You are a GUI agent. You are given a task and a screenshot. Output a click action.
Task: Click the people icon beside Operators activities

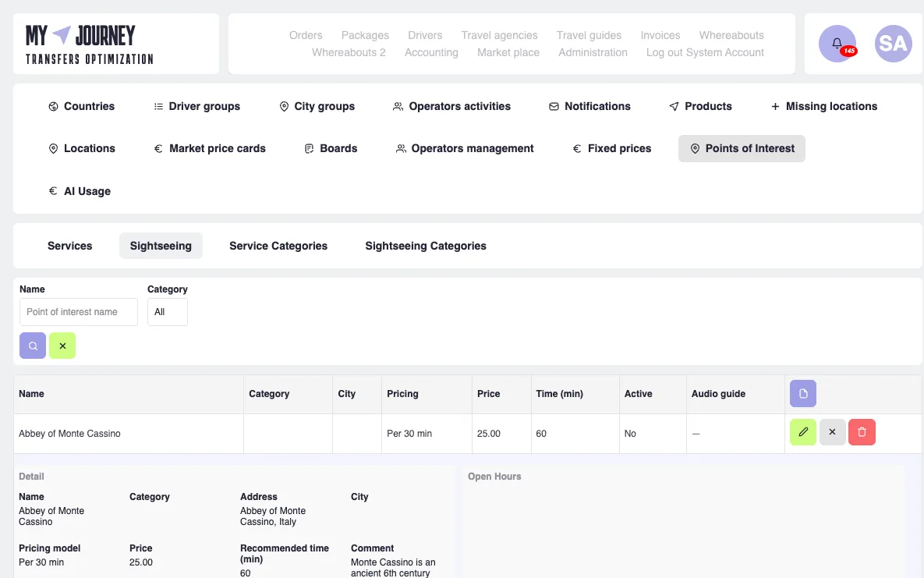click(398, 107)
